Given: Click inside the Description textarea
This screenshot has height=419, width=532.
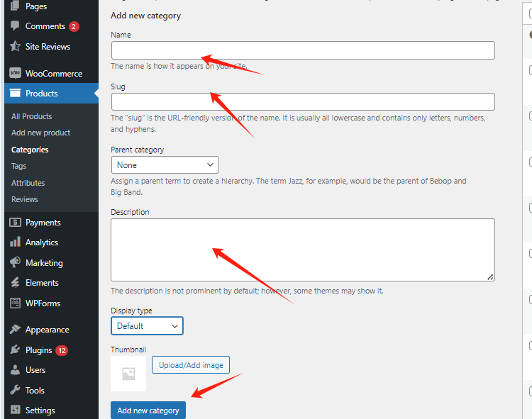Looking at the screenshot, I should coord(302,250).
